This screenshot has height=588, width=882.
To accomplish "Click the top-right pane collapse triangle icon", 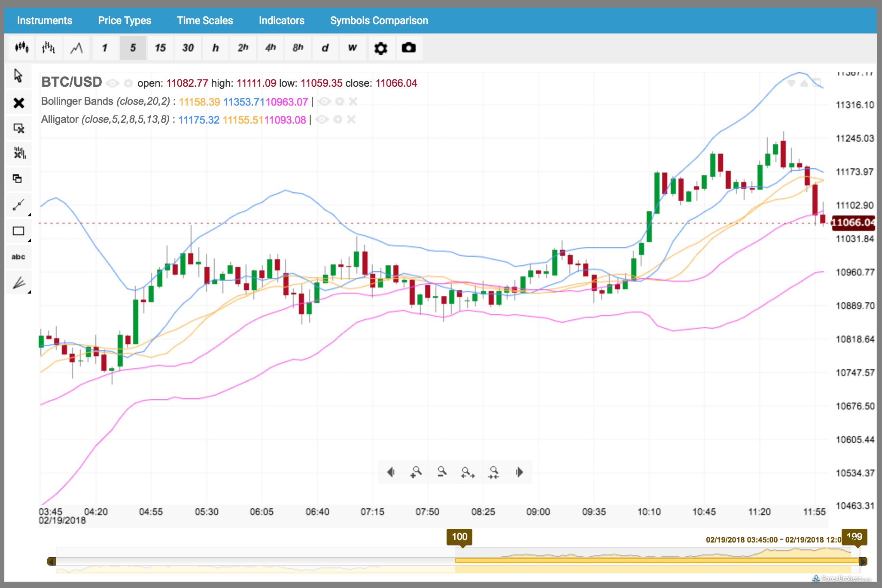I will tap(804, 83).
